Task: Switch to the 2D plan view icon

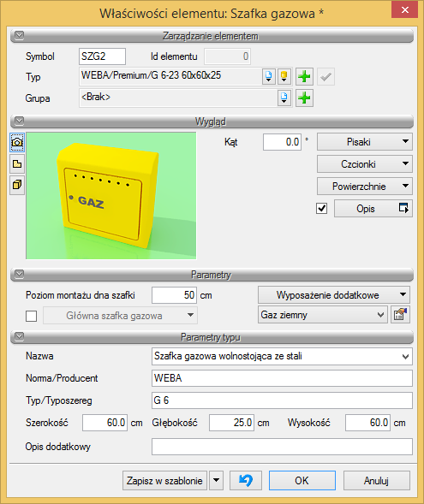Action: tap(17, 164)
